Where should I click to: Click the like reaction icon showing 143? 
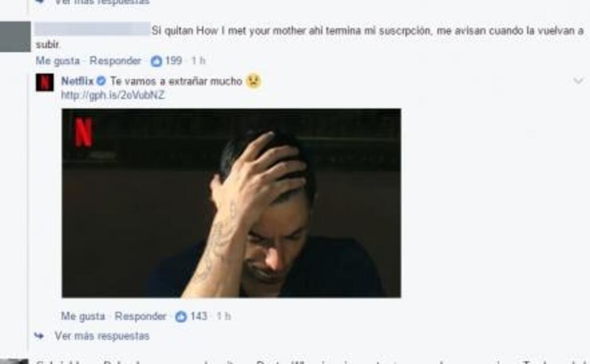[x=181, y=316]
